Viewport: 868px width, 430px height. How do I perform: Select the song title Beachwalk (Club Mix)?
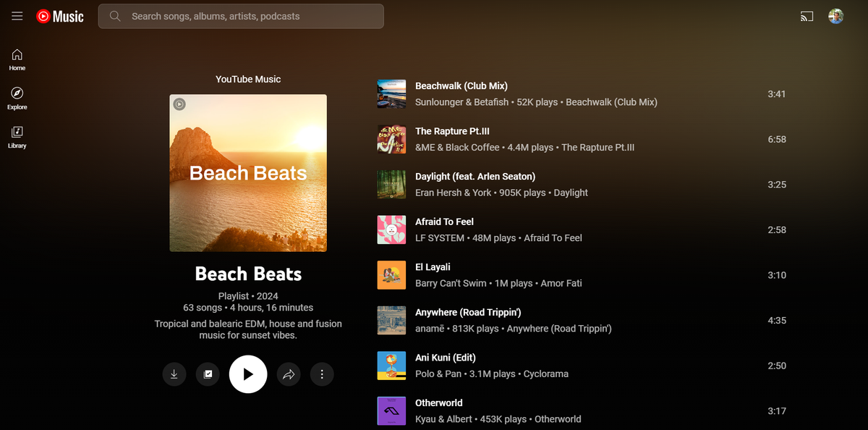tap(461, 86)
